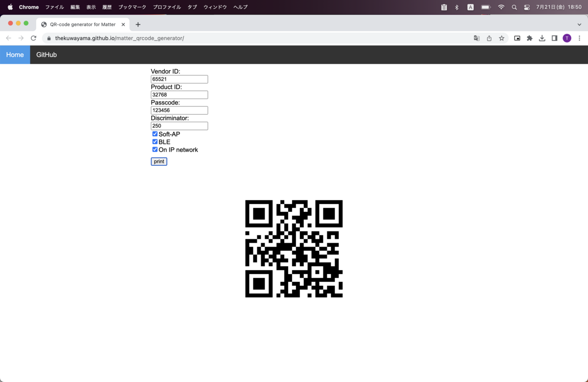The height and width of the screenshot is (382, 588).
Task: Focus the Product ID input field
Action: [179, 95]
